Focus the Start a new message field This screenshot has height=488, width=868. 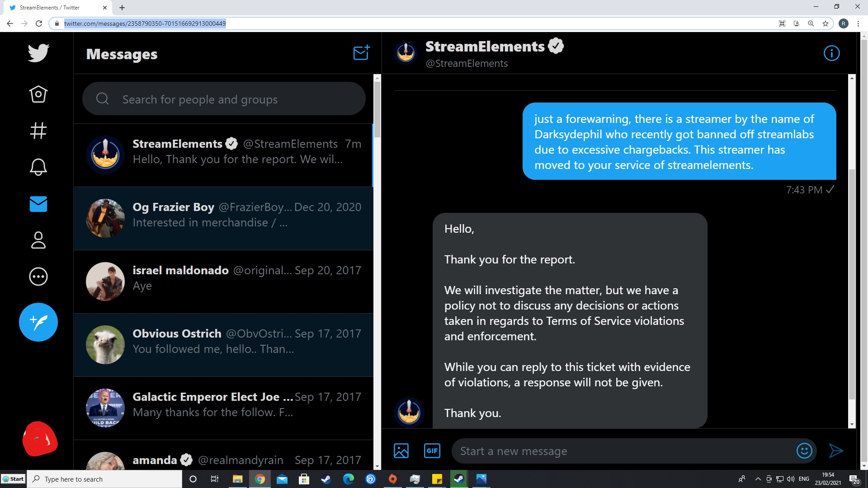[x=624, y=451]
